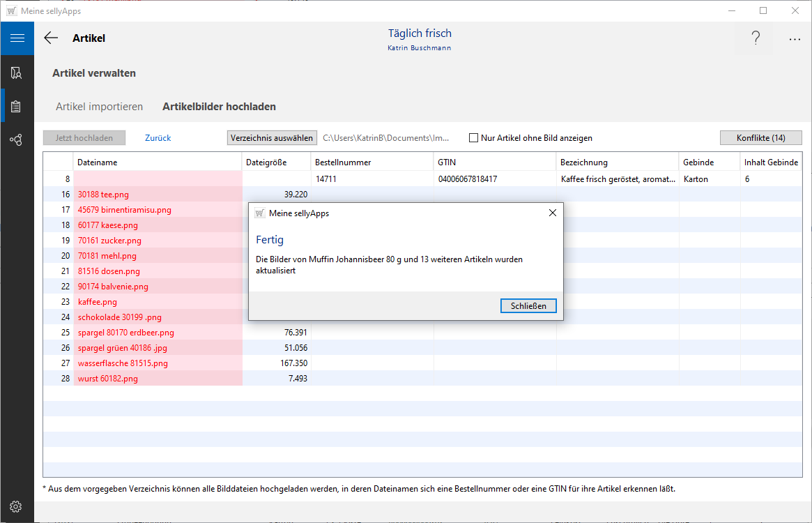Click the back arrow next to Artikel
Screen dimensions: 812x523
51,38
